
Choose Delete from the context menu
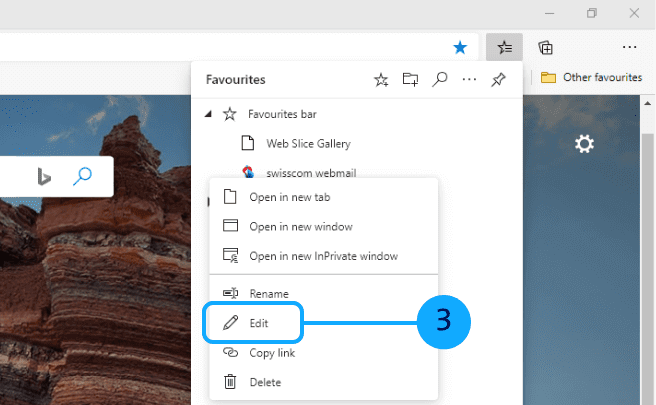pos(265,381)
